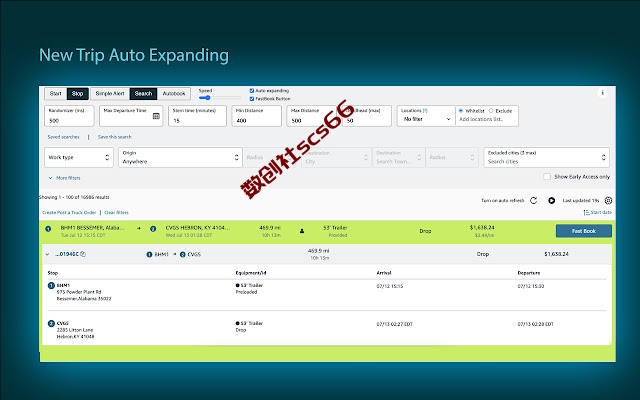
Task: Click Create Post a Truck Order link
Action: [69, 212]
